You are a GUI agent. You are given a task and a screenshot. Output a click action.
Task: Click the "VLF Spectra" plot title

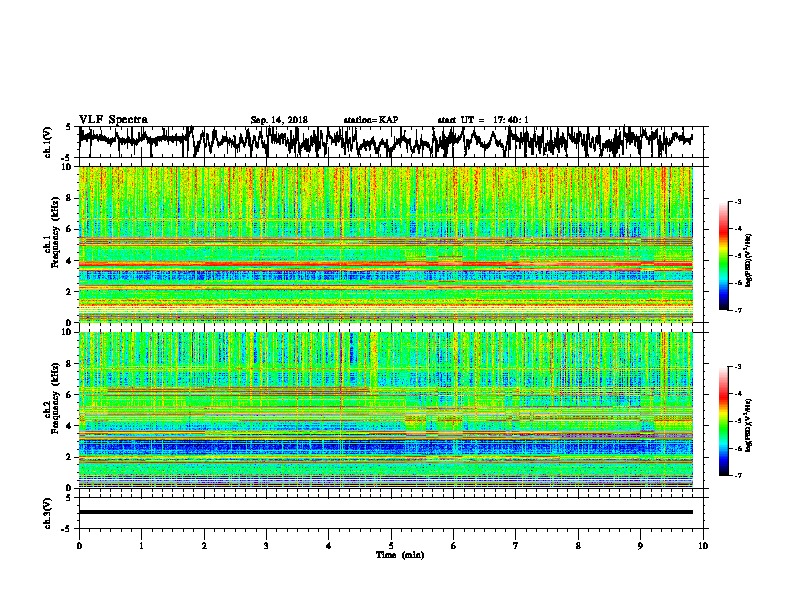click(113, 119)
